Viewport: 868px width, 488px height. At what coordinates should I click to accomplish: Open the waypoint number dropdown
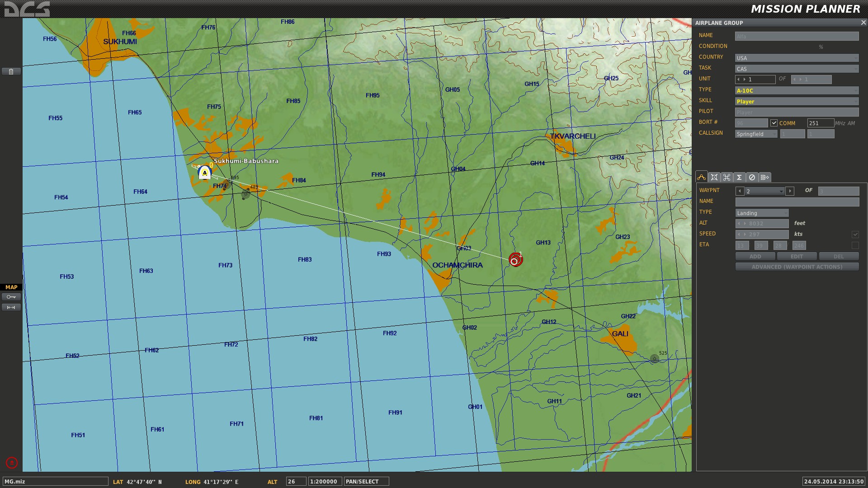pyautogui.click(x=764, y=191)
